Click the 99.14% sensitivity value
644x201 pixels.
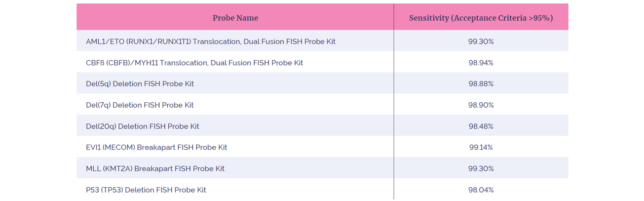[481, 147]
